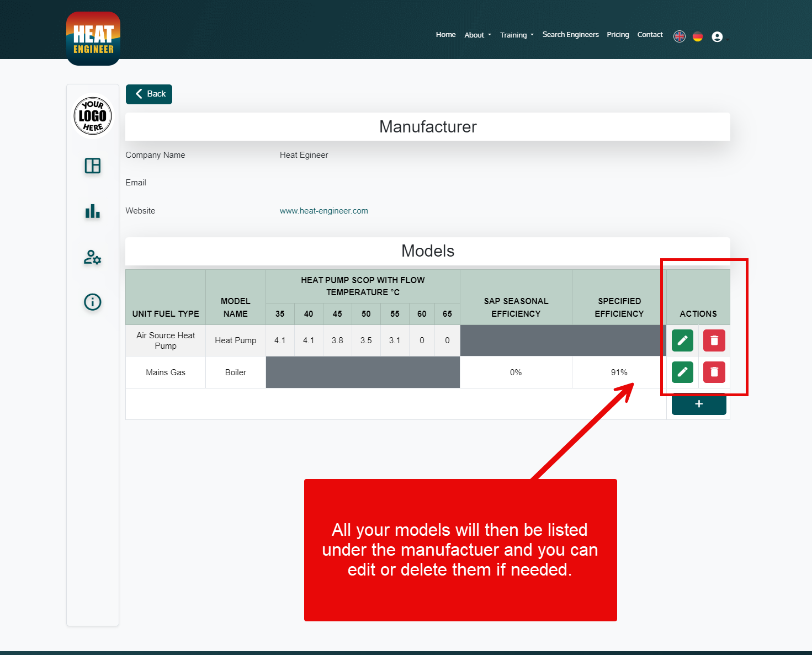812x655 pixels.
Task: Open the user account menu
Action: pyautogui.click(x=718, y=37)
